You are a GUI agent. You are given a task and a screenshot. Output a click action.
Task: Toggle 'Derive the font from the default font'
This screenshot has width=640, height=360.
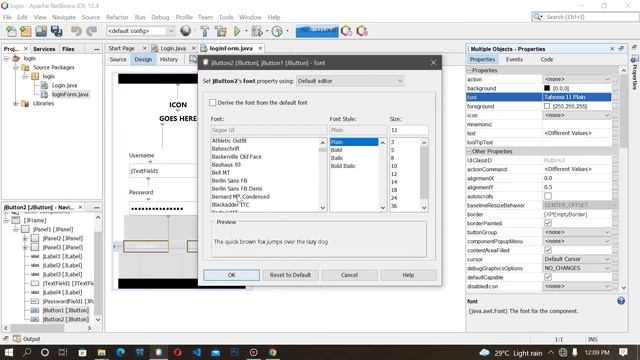click(212, 103)
